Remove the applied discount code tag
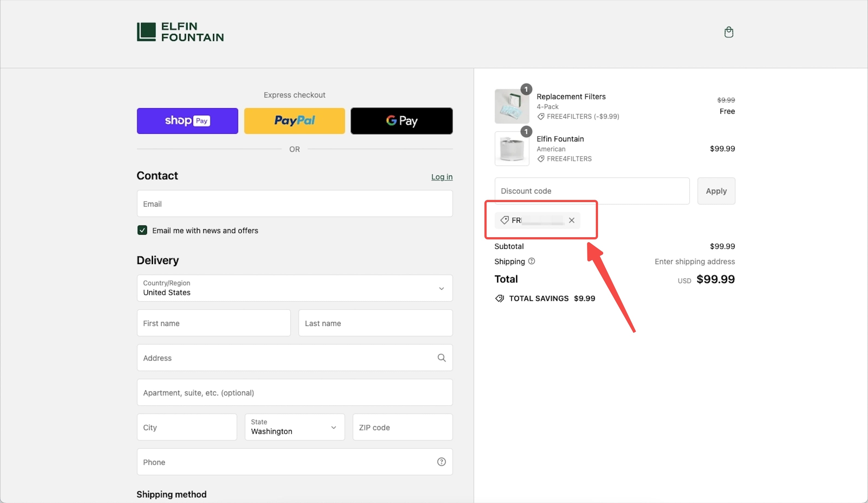 point(571,220)
